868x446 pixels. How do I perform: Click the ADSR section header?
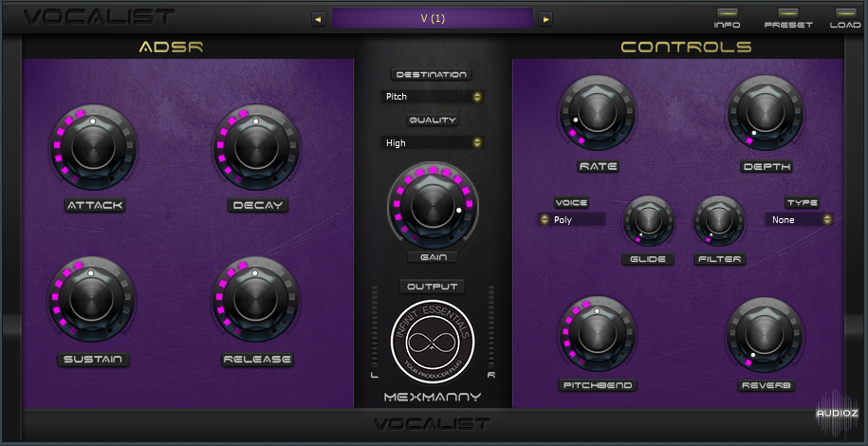(x=171, y=47)
